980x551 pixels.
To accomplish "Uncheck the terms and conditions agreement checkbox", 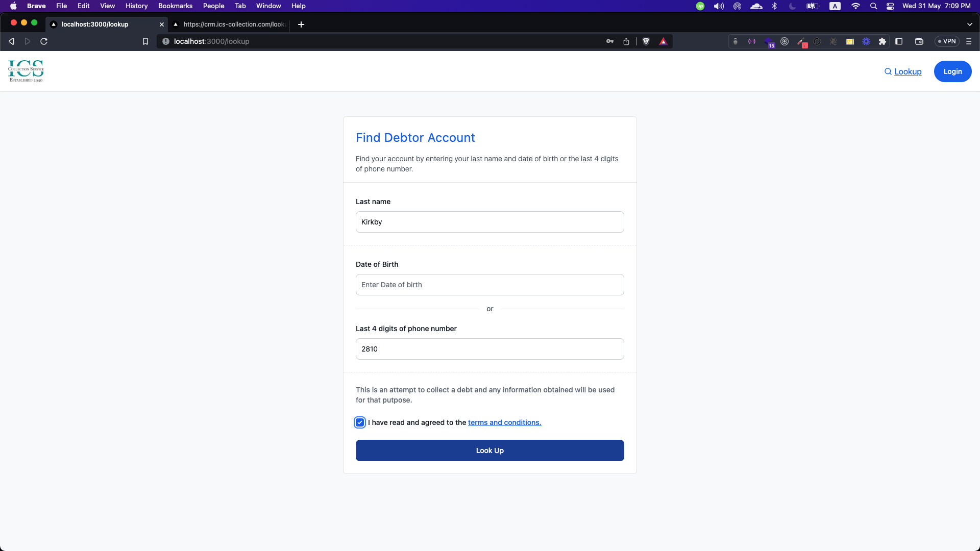I will tap(360, 422).
